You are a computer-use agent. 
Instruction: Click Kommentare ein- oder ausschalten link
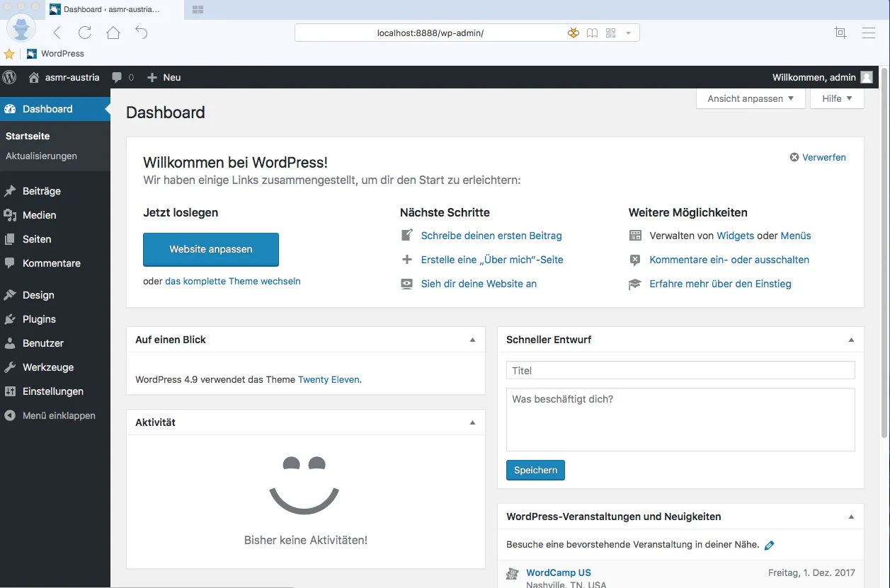point(729,260)
